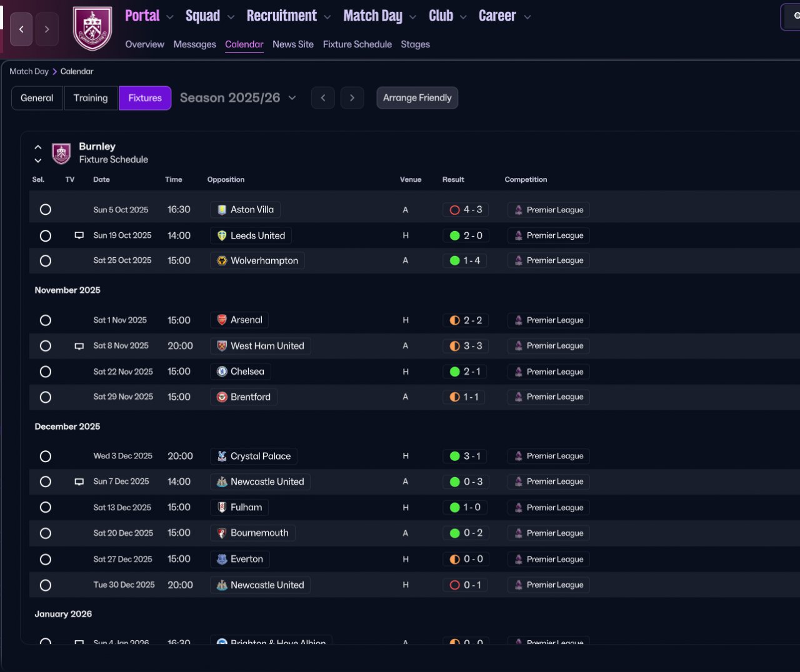Click TV icon on Leeds United row
The width and height of the screenshot is (800, 672).
pos(79,235)
